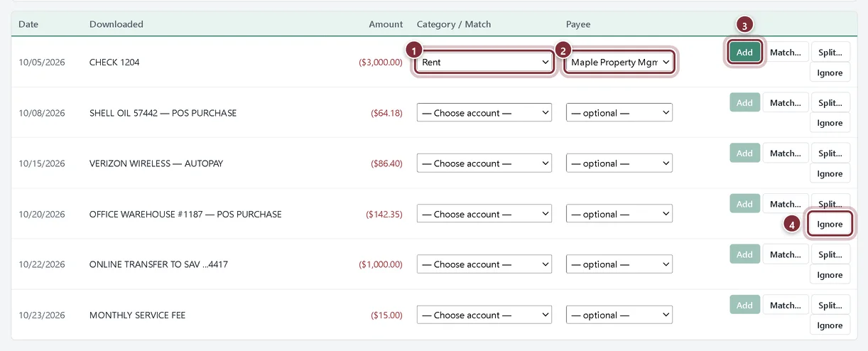Split the OFFICE WAREHOUSE #1187 transaction

click(x=830, y=204)
